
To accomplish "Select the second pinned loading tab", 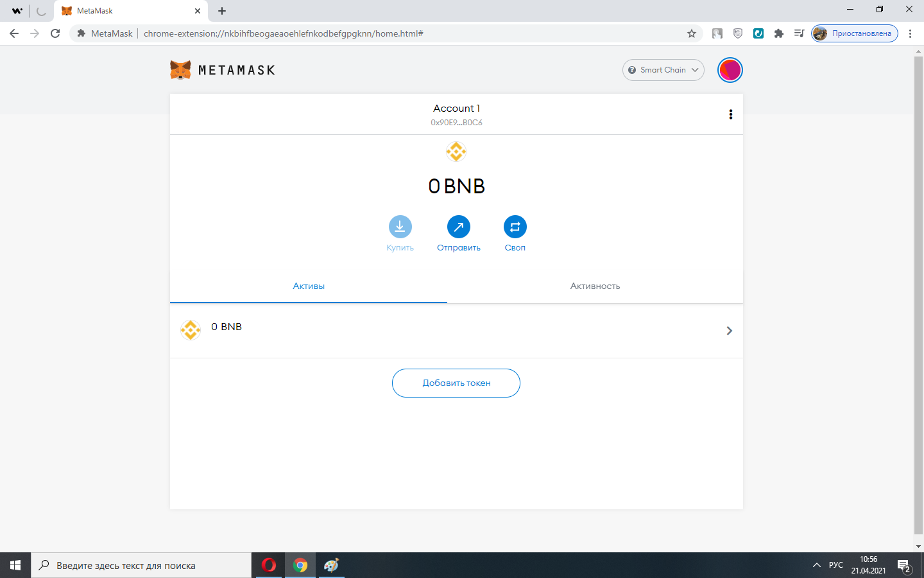I will (x=41, y=11).
